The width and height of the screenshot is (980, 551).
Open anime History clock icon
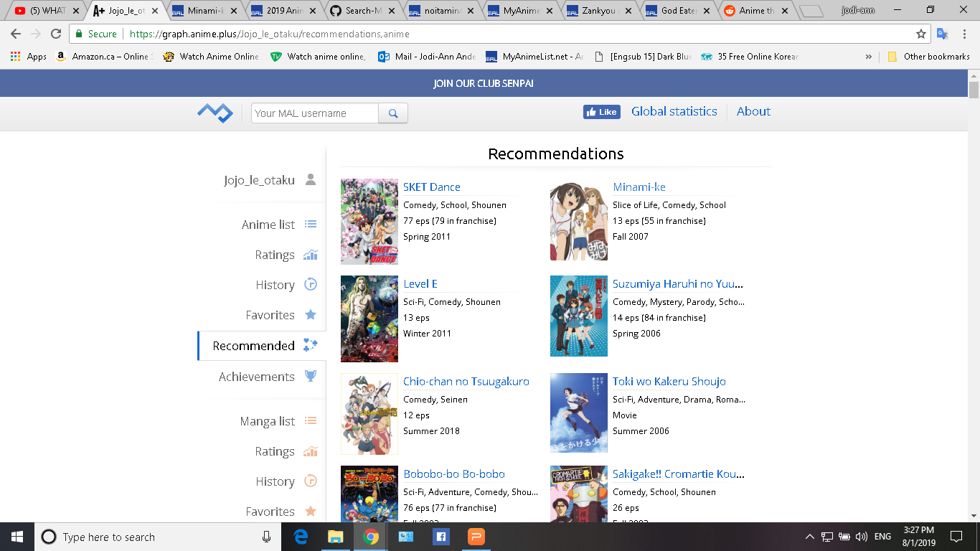pyautogui.click(x=310, y=285)
